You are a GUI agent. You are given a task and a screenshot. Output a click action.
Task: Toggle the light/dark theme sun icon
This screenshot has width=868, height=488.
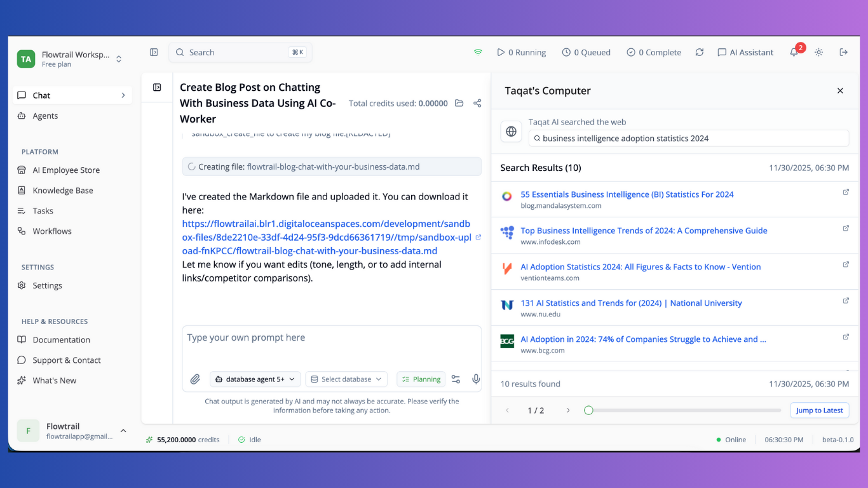[819, 53]
